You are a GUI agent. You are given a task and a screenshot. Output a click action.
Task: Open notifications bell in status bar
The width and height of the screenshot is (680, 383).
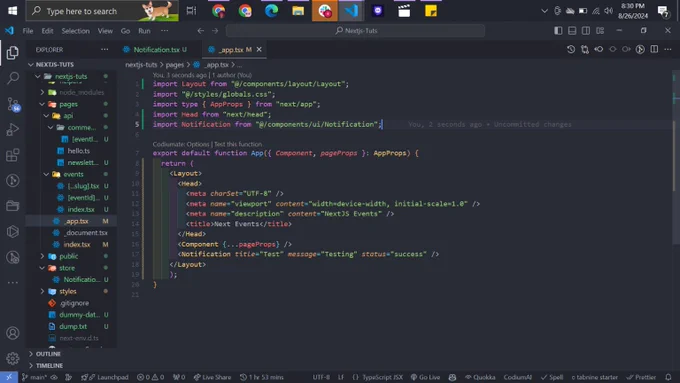point(668,377)
